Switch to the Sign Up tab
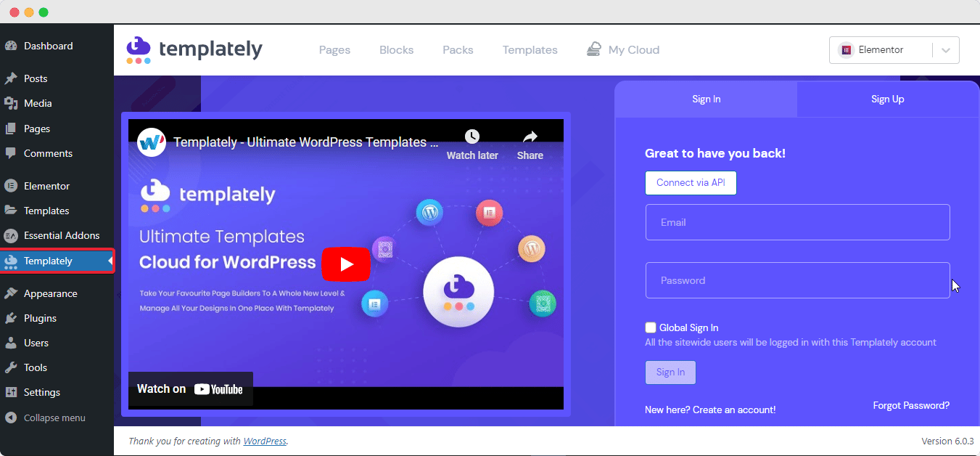 [x=888, y=99]
